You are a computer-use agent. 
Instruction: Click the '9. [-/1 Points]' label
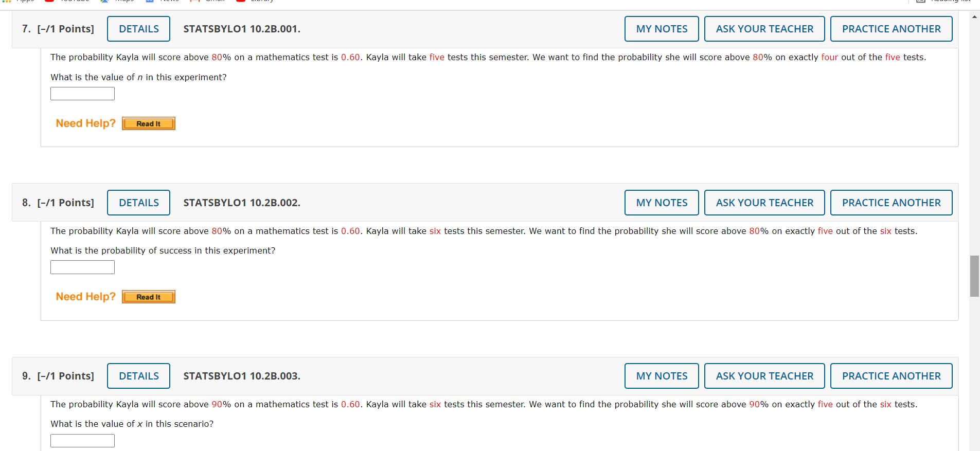click(58, 376)
